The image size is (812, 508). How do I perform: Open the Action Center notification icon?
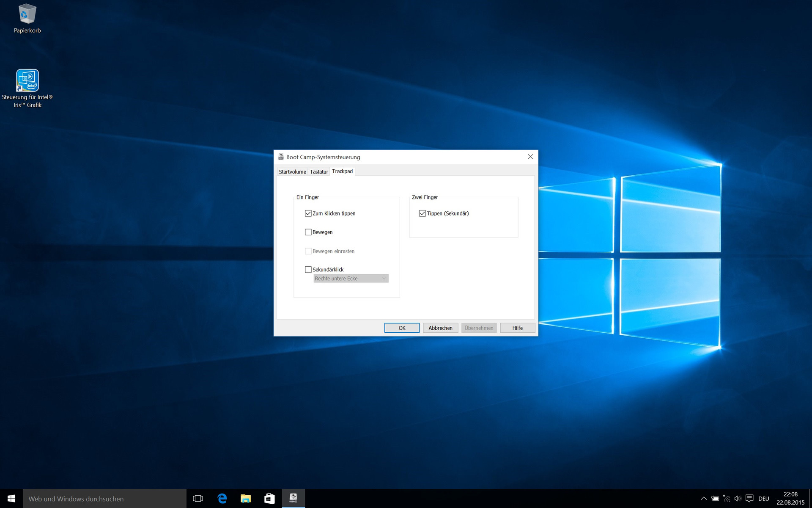point(749,499)
